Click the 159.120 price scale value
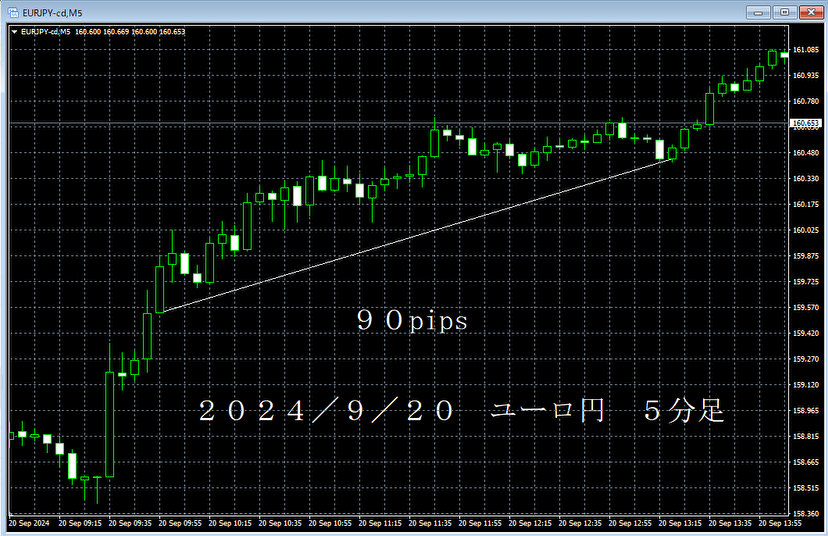 805,385
